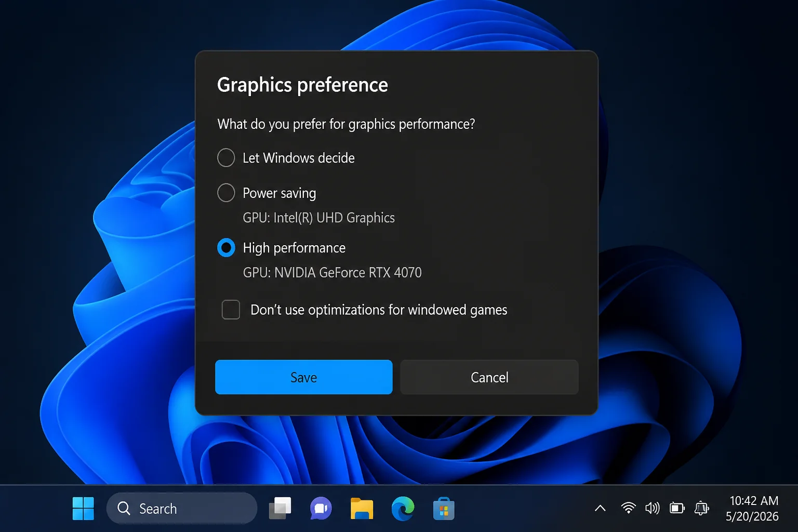798x532 pixels.
Task: Enable Don't use optimizations for windowed games
Action: click(x=231, y=310)
